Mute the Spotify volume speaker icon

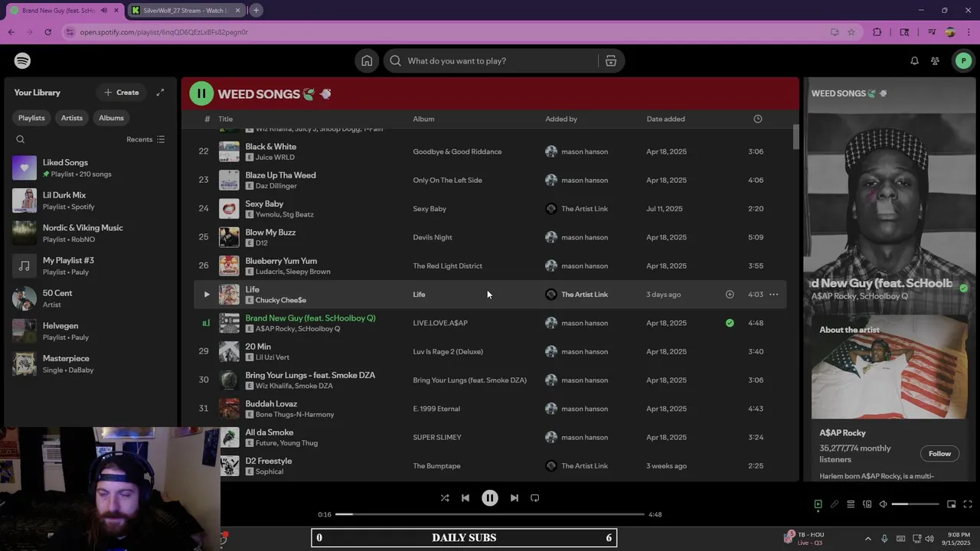(x=883, y=504)
